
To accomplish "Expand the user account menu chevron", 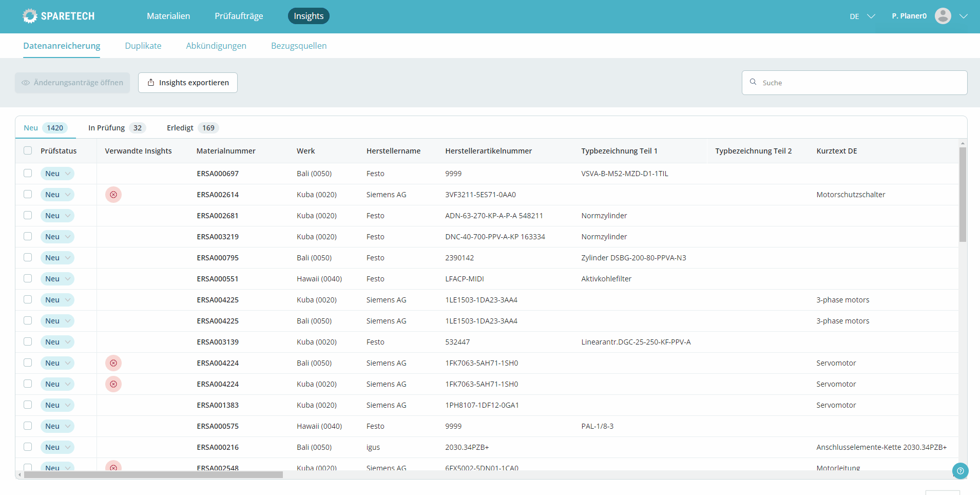I will [x=964, y=16].
